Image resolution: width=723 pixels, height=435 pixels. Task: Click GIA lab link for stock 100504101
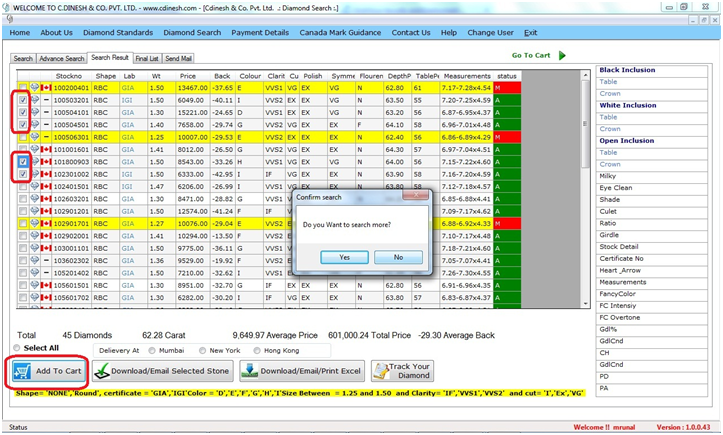tap(128, 113)
